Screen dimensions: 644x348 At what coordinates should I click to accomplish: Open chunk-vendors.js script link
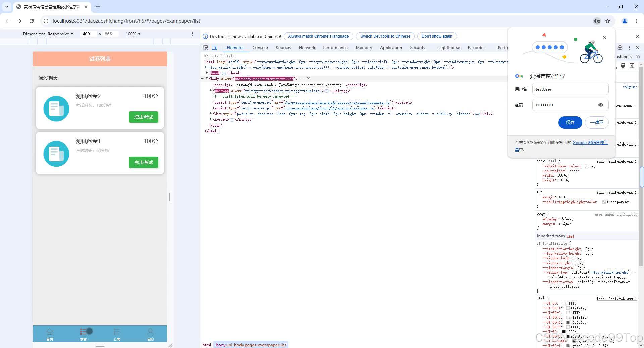pyautogui.click(x=337, y=102)
